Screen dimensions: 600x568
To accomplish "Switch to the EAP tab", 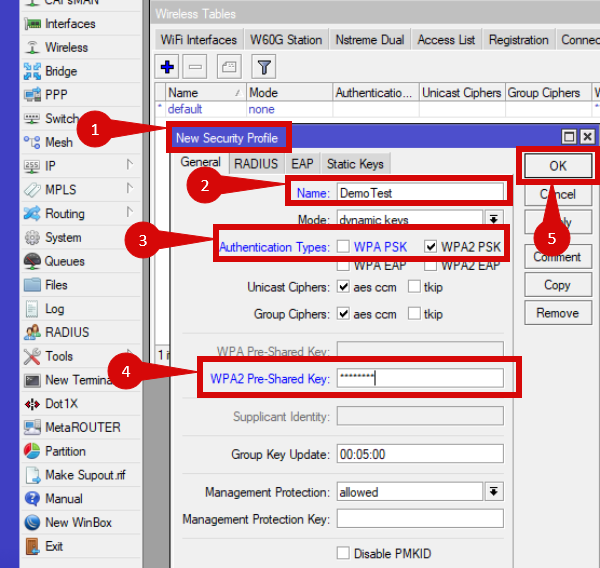I will (x=302, y=164).
